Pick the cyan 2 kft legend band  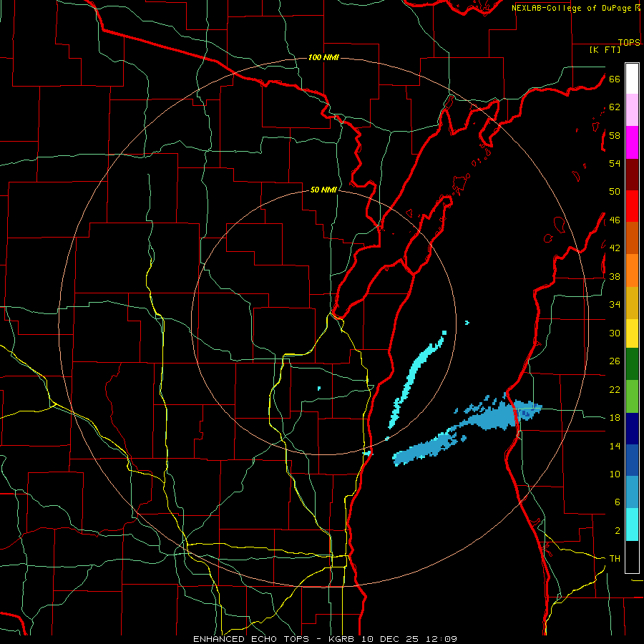point(632,525)
